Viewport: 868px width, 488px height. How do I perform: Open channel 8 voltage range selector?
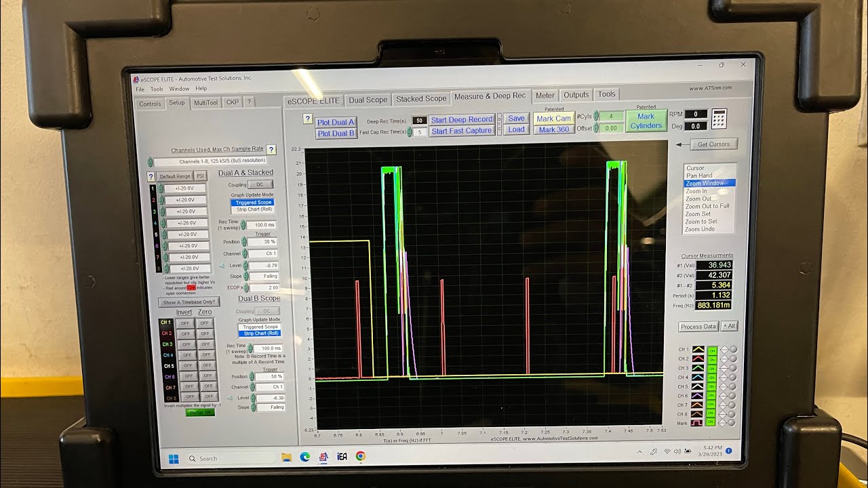tap(189, 268)
